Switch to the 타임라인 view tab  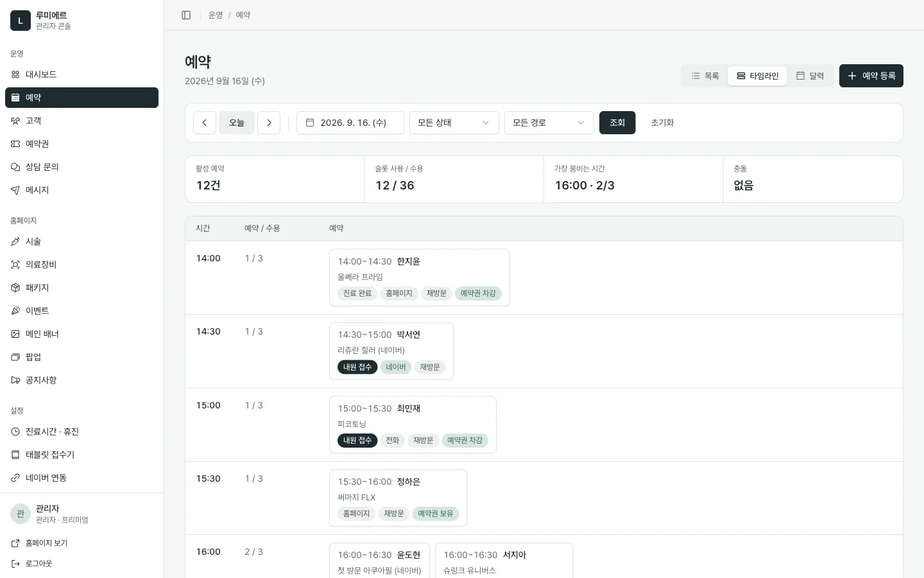click(757, 76)
